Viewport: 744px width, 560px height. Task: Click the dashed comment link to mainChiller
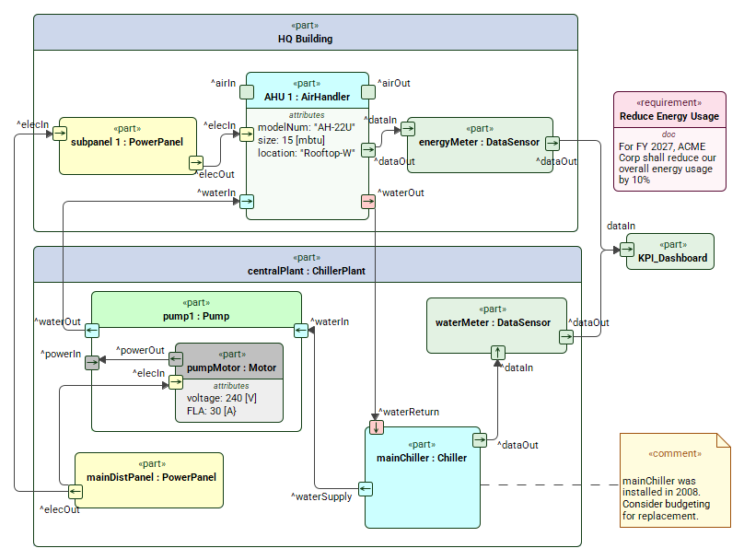550,485
